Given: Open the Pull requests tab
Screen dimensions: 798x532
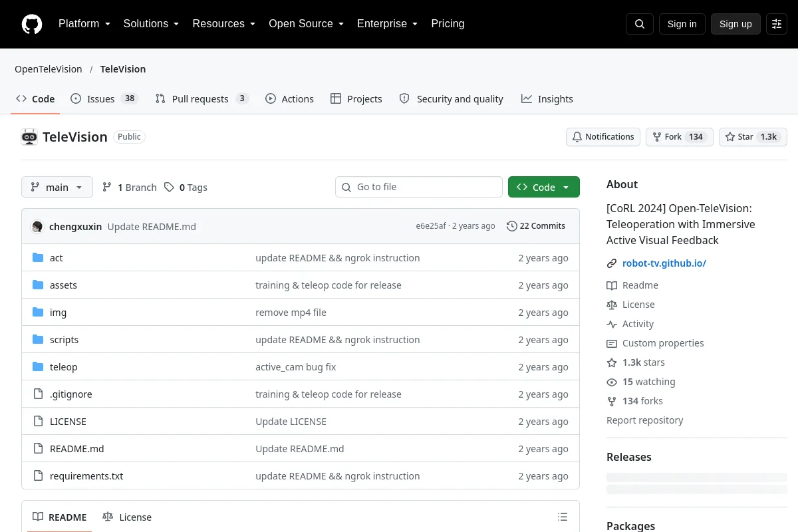Looking at the screenshot, I should pos(202,99).
